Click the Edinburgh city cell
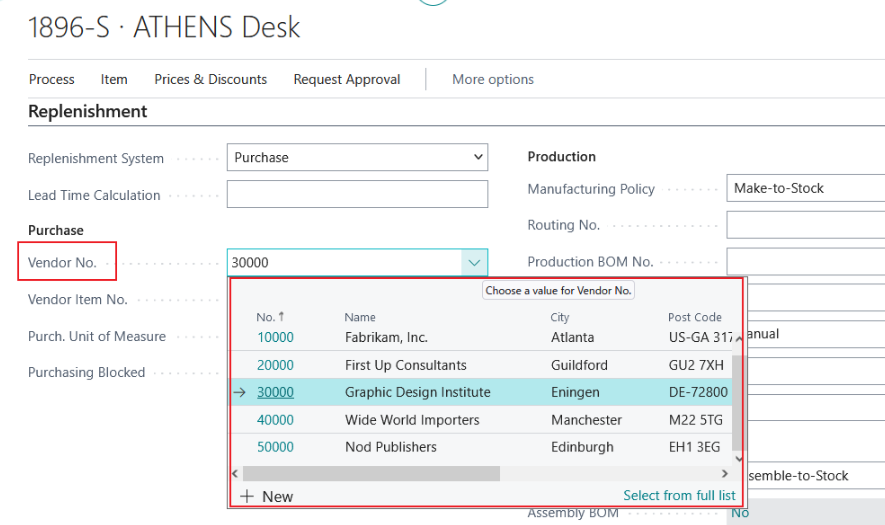Screen dimensions: 885x525 click(x=582, y=447)
